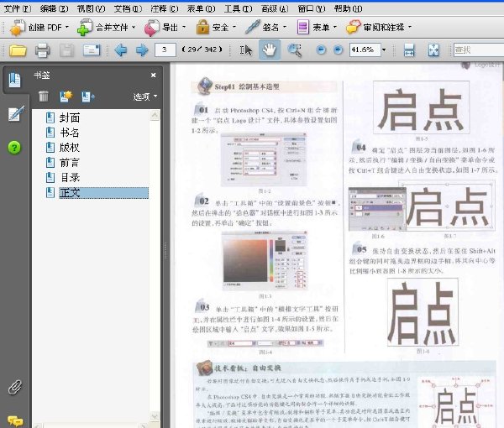This screenshot has height=428, width=504.
Task: Expand the 签名 dropdown arrow
Action: (285, 28)
